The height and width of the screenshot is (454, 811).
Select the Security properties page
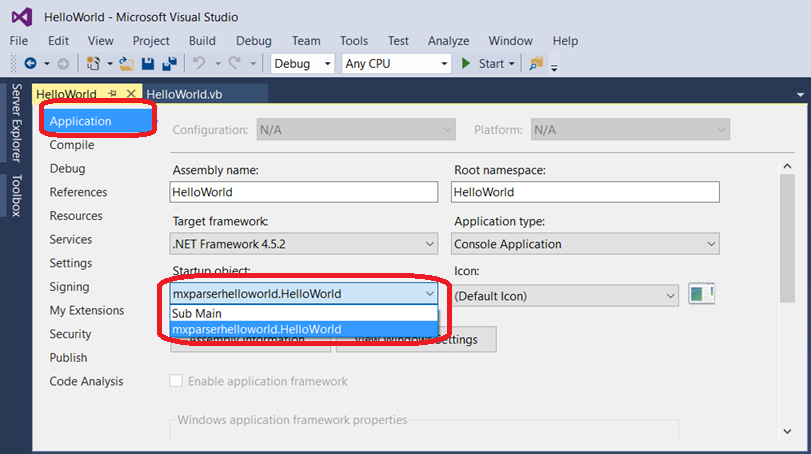point(70,334)
